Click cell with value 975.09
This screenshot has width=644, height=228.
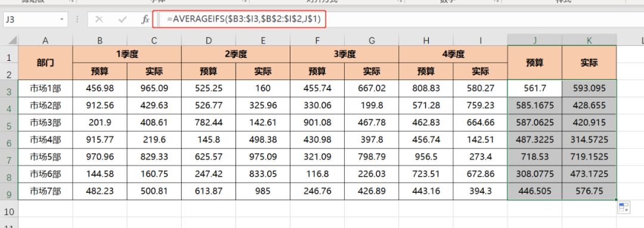coord(263,157)
